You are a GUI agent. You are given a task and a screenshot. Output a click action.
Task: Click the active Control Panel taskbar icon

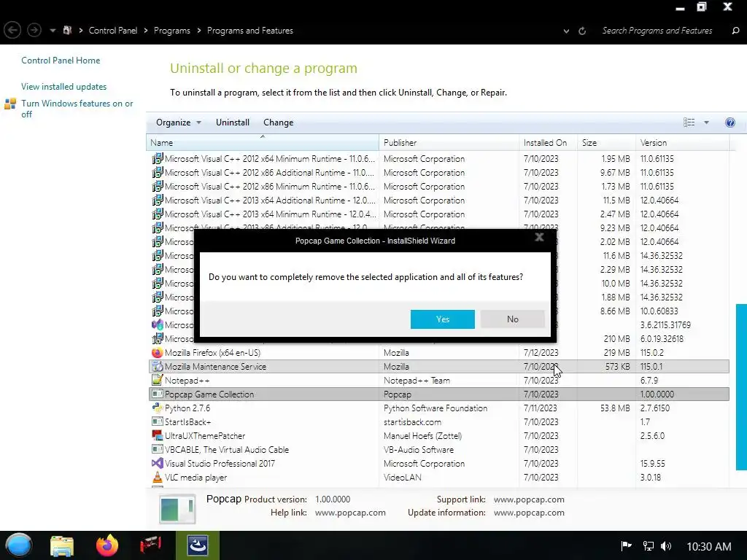[198, 545]
